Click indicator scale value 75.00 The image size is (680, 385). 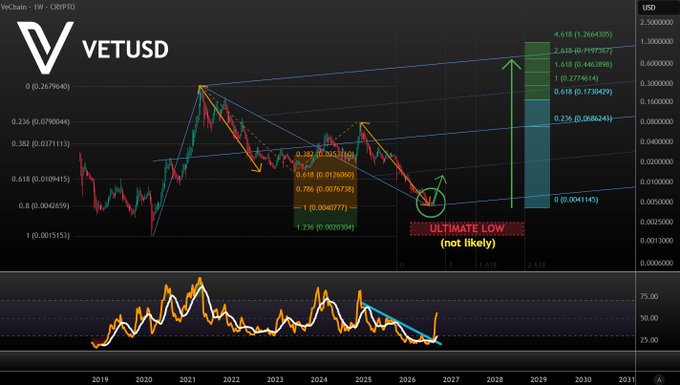[x=649, y=297]
